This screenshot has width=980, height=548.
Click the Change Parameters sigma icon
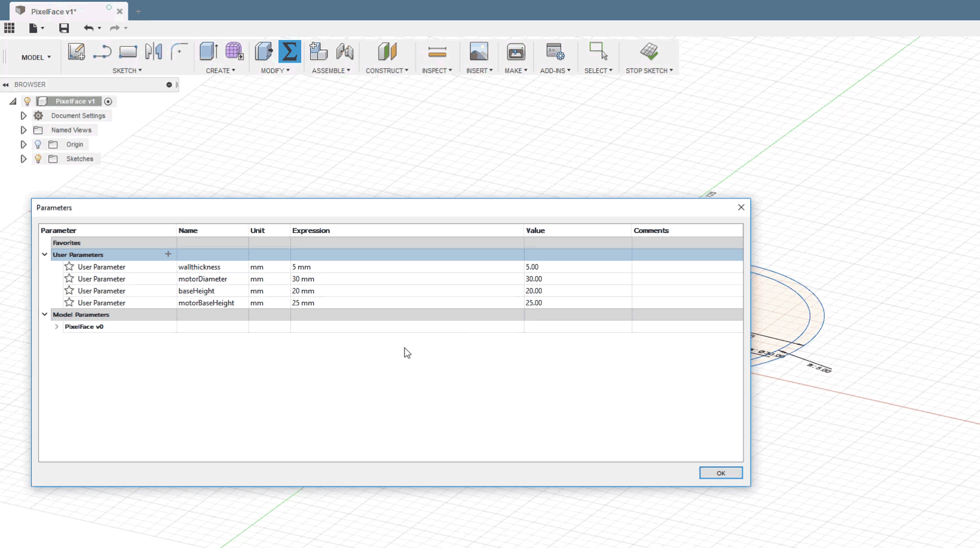[x=290, y=51]
